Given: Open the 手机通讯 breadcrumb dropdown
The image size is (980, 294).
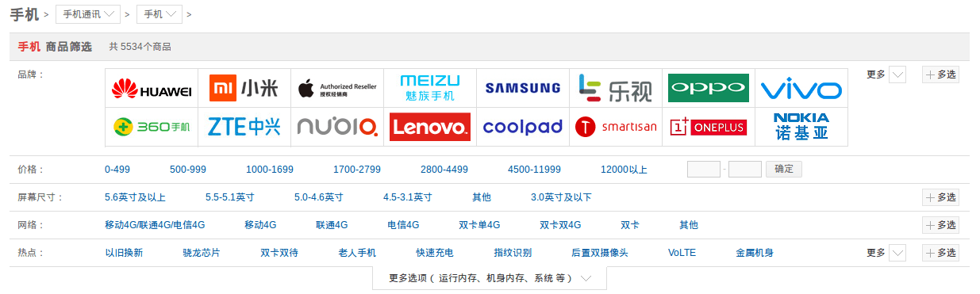Looking at the screenshot, I should 88,14.
